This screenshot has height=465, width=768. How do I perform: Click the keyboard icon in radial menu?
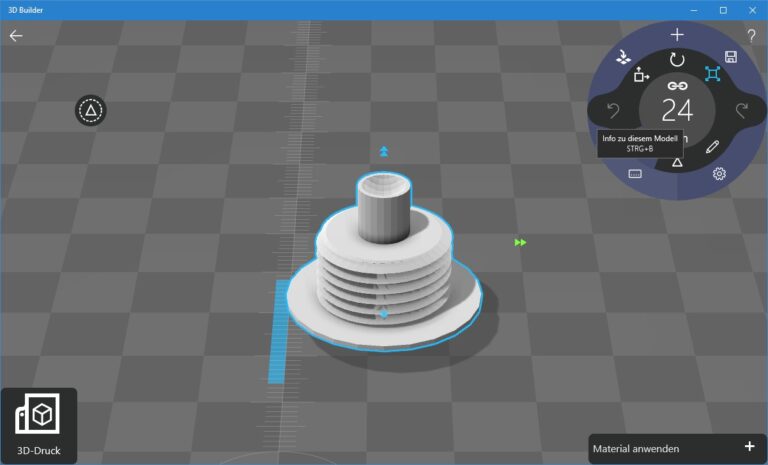[635, 174]
